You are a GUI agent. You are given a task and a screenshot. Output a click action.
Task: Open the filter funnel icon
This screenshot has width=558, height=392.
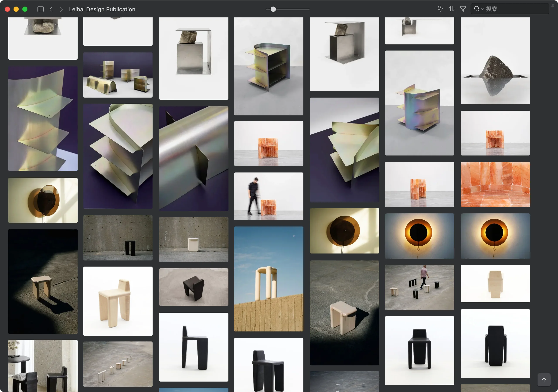463,9
